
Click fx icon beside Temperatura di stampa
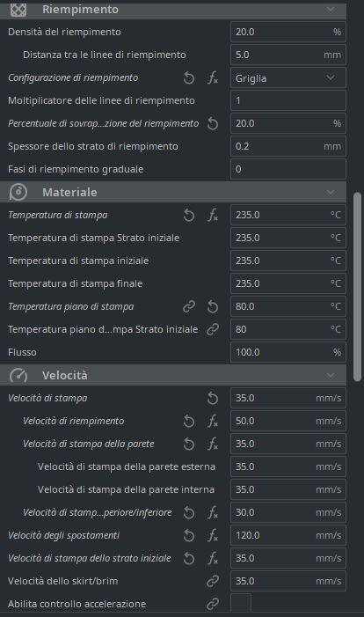213,216
